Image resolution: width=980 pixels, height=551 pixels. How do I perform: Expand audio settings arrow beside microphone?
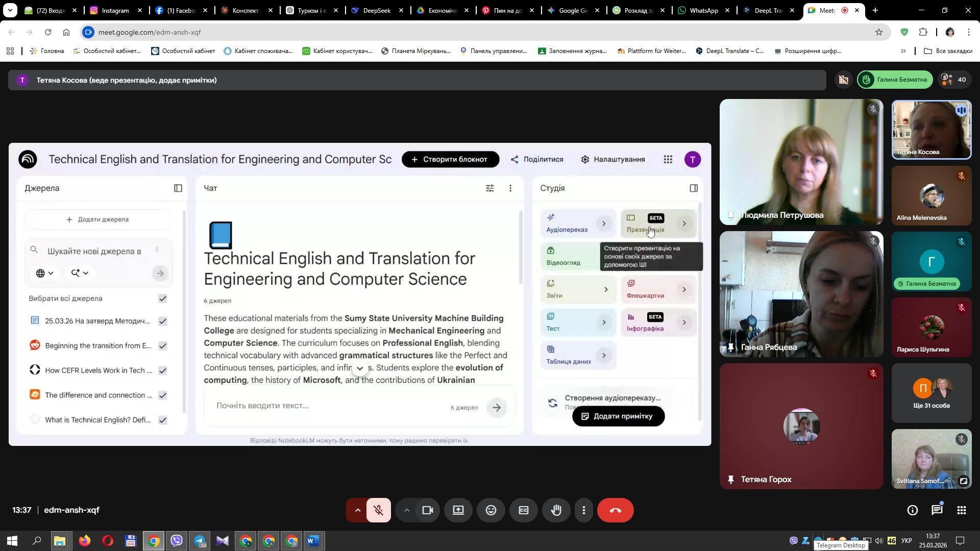[357, 510]
